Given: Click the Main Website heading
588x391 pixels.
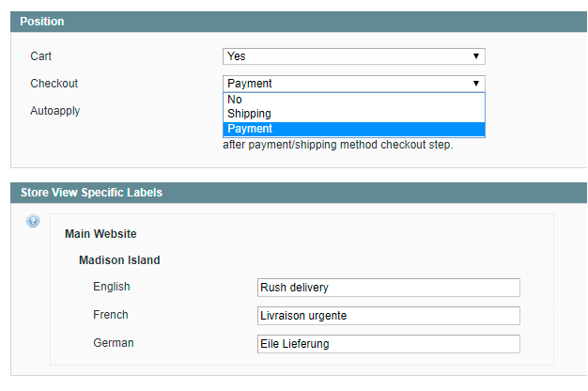Looking at the screenshot, I should pyautogui.click(x=101, y=234).
